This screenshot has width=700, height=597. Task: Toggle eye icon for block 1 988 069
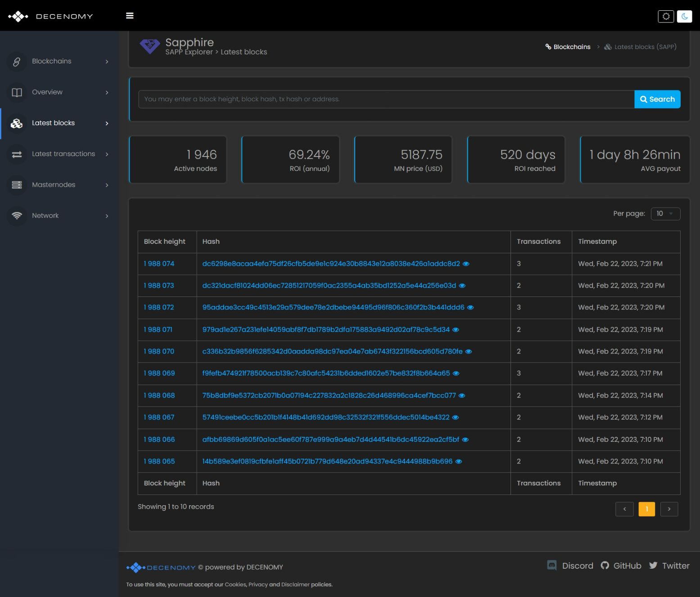(456, 373)
